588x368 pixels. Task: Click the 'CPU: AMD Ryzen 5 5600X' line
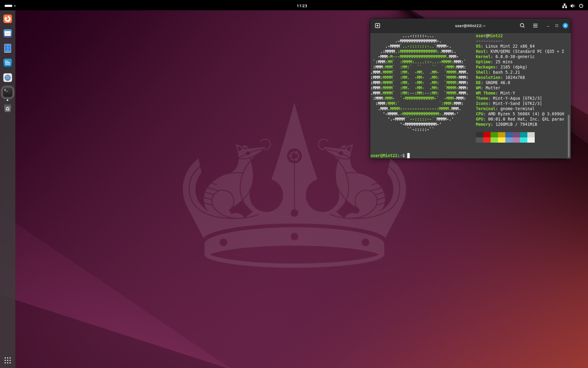tap(520, 114)
